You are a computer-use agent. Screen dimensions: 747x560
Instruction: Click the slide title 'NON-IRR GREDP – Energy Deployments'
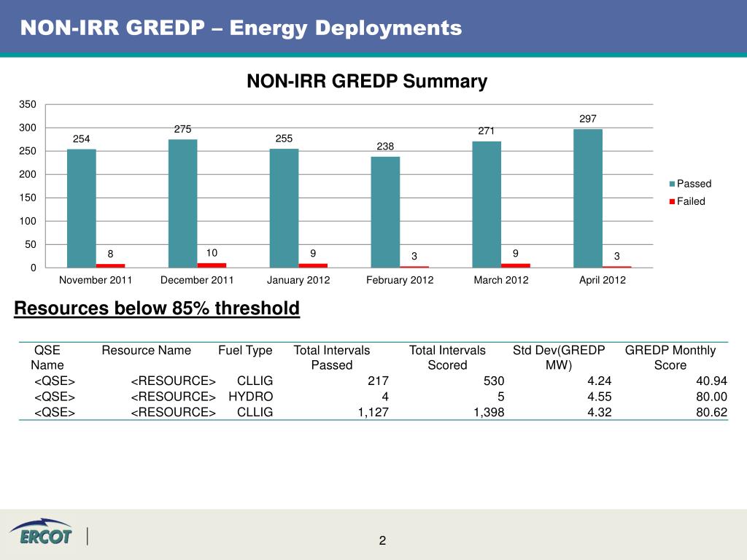pos(241,28)
